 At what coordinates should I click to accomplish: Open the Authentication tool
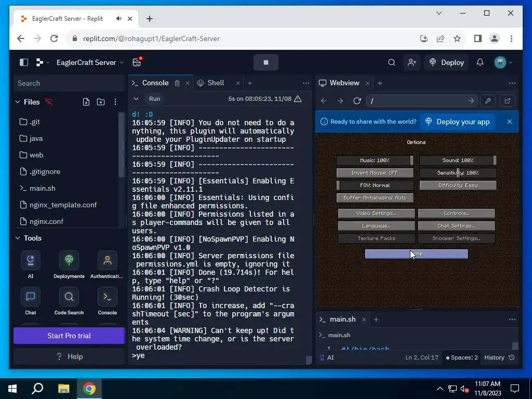107,264
